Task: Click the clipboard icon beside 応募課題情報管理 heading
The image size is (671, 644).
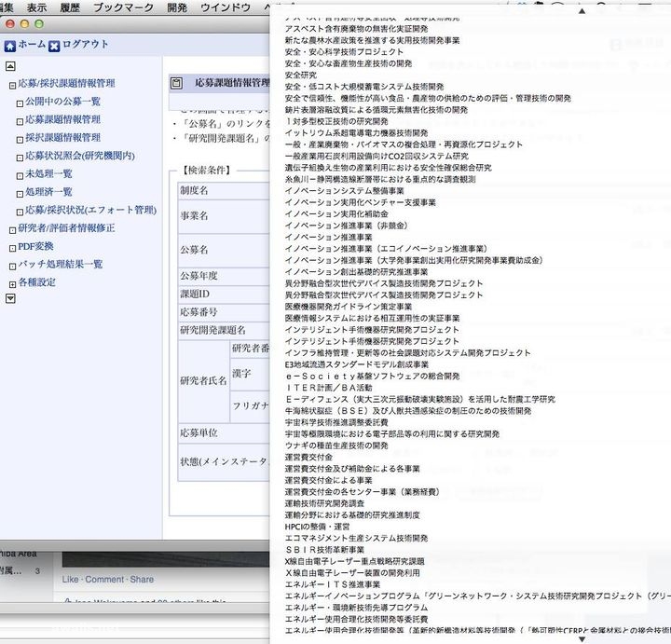Action: 176,84
